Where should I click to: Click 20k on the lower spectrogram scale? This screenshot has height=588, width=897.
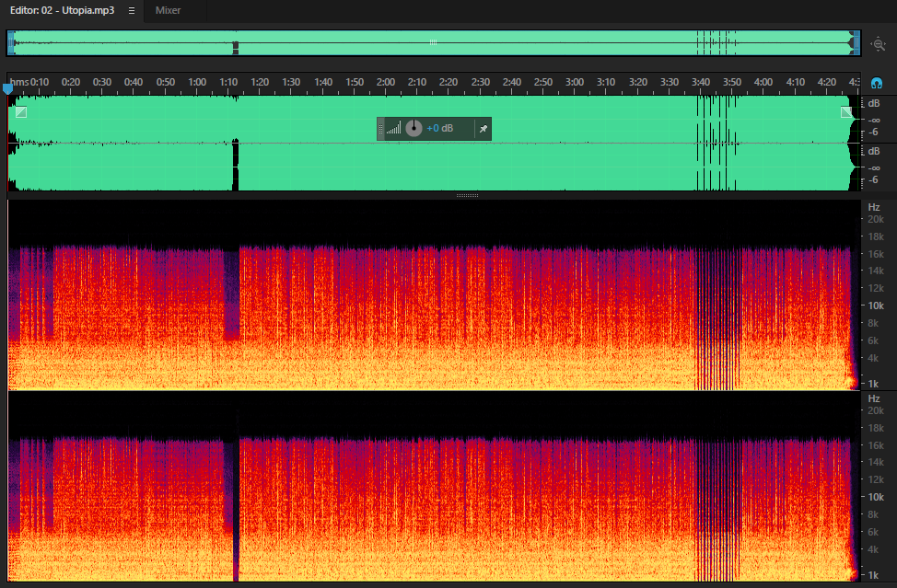[876, 410]
